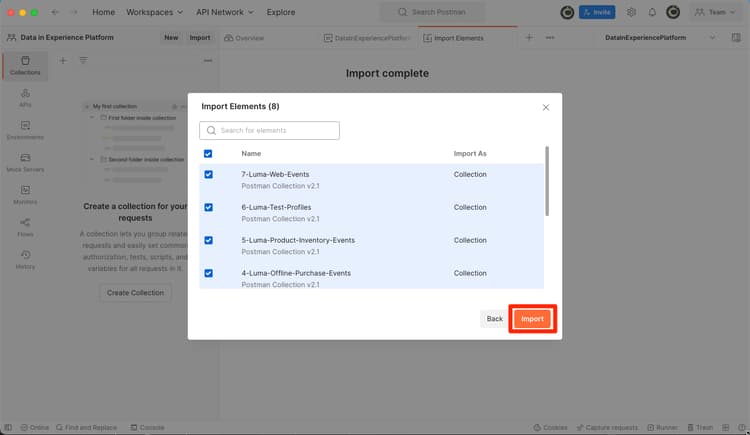The height and width of the screenshot is (435, 750).
Task: Click the sync status icon left of Invite
Action: tap(567, 12)
